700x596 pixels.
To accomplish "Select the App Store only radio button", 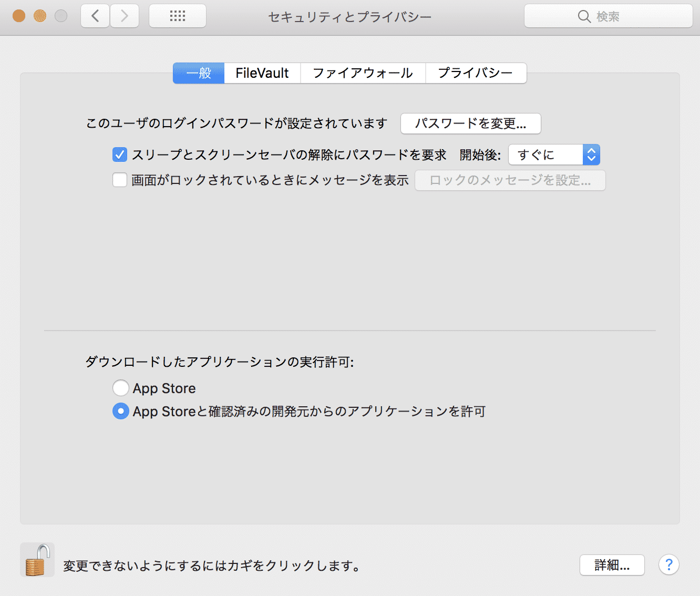I will click(121, 388).
